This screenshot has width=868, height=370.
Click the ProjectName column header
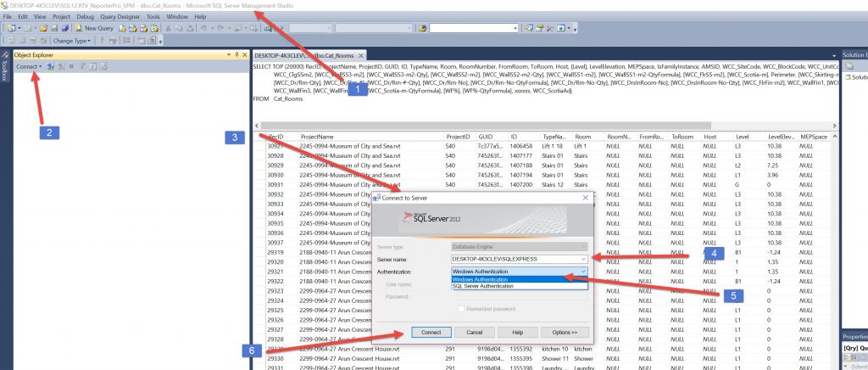[317, 136]
